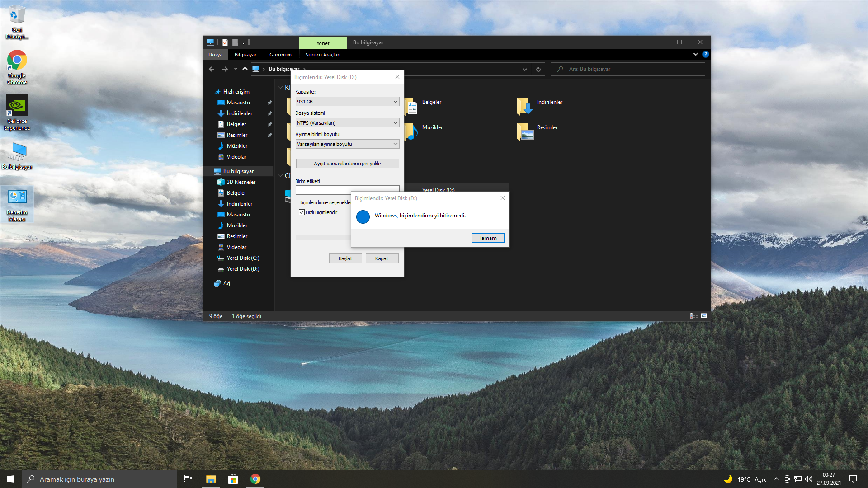This screenshot has width=868, height=488.
Task: Click the refresh icon in address bar
Action: tap(538, 69)
